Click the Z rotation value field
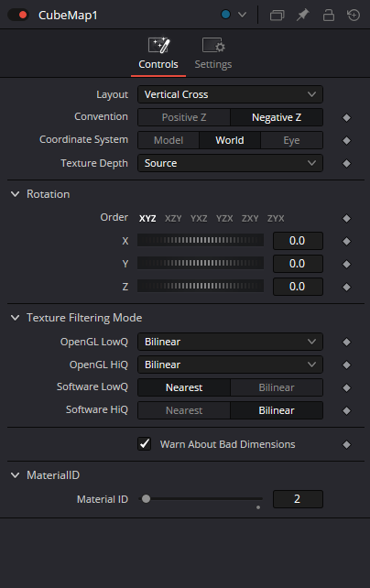Viewport: 370px width, 588px height. tap(298, 287)
